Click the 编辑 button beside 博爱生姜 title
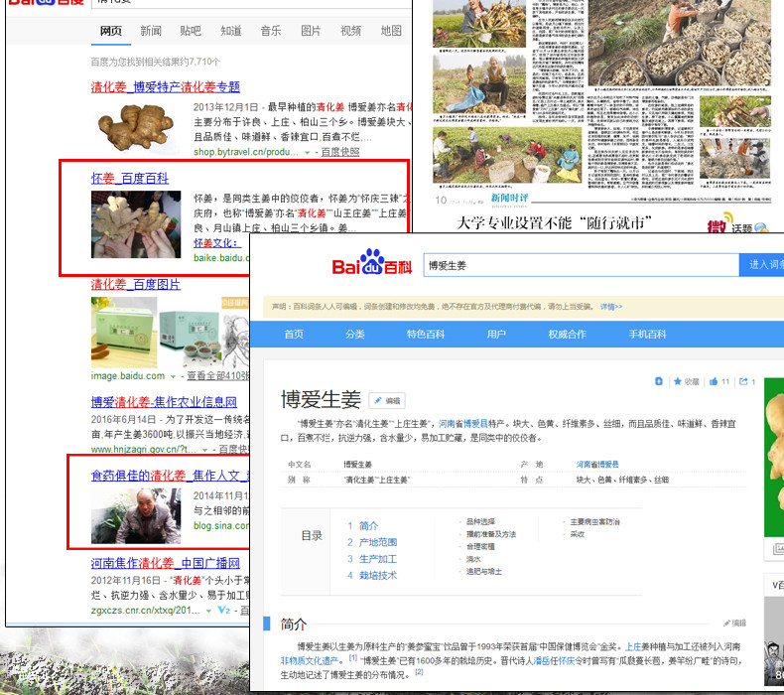This screenshot has width=784, height=695. [387, 400]
